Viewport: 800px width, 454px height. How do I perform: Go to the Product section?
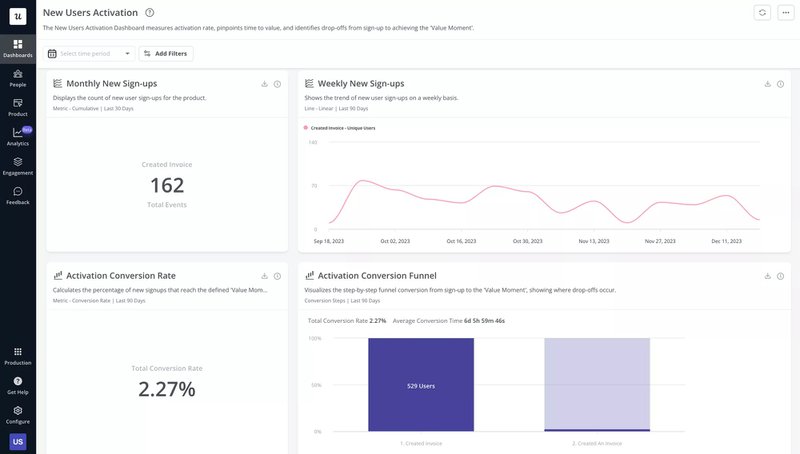tap(17, 107)
